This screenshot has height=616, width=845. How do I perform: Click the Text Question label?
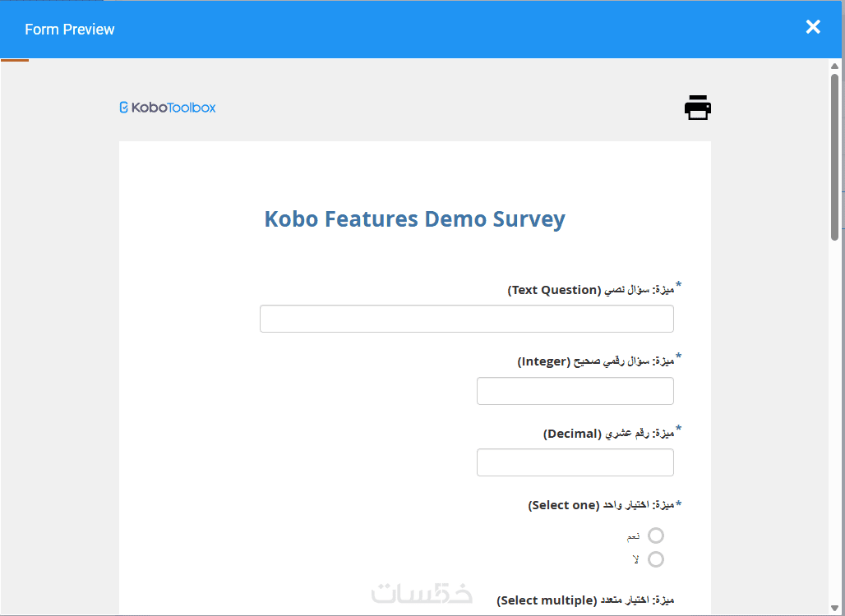[591, 290]
